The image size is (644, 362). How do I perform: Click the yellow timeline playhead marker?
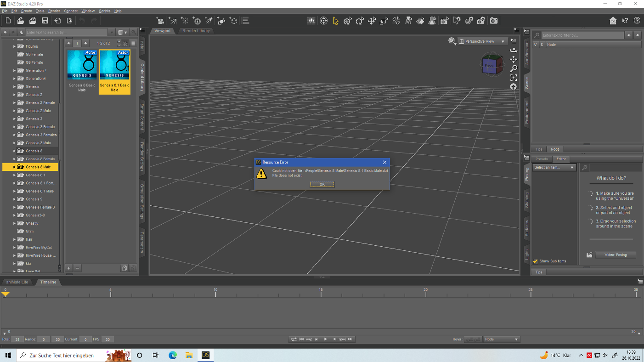[x=6, y=294]
